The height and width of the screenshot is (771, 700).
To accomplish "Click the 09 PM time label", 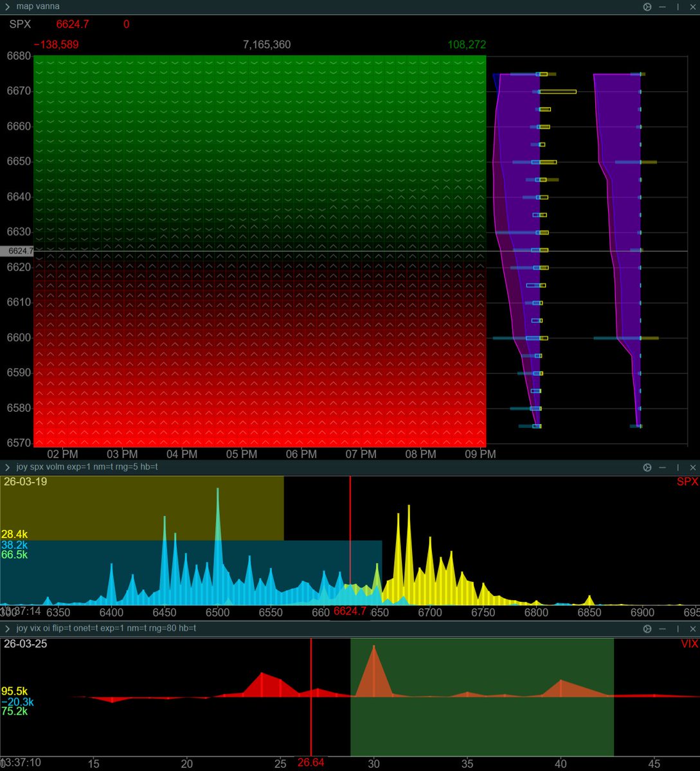I will point(480,454).
